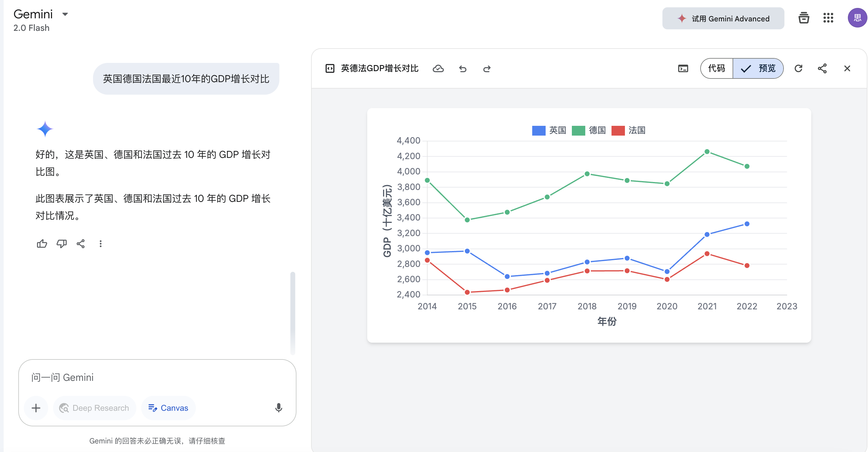
Task: Toggle the 英国 legend series
Action: click(549, 130)
